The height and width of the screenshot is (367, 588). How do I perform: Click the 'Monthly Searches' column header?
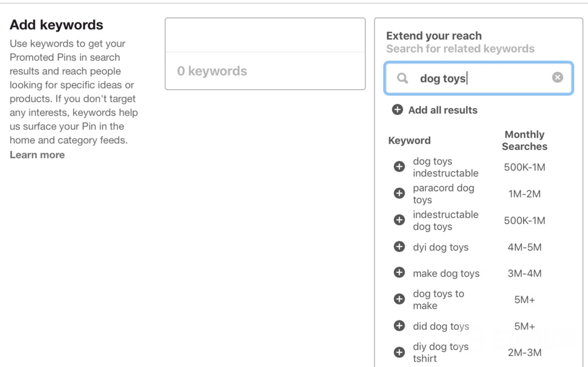coord(524,140)
